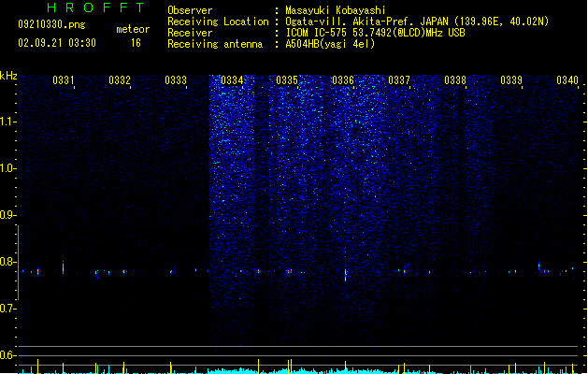588x374 pixels.
Task: Click the 0.6 kHz axis tick label
Action: click(7, 355)
